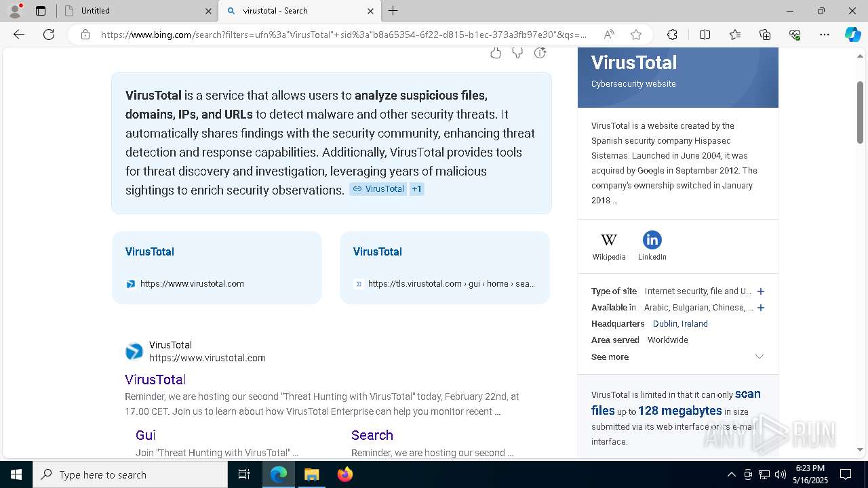Open the Favorites list icon
Viewport: 868px width, 488px height.
pyautogui.click(x=735, y=35)
